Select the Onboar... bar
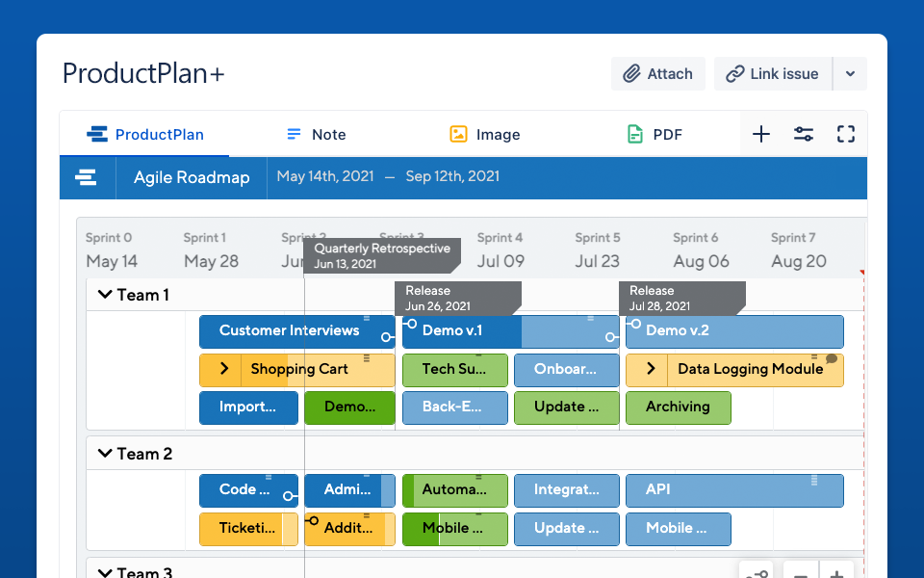The height and width of the screenshot is (578, 924). [566, 370]
